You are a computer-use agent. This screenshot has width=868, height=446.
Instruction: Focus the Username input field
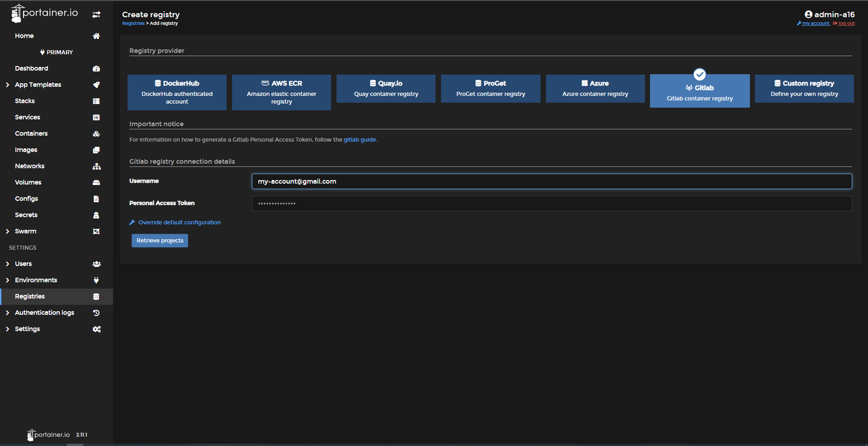pyautogui.click(x=552, y=181)
